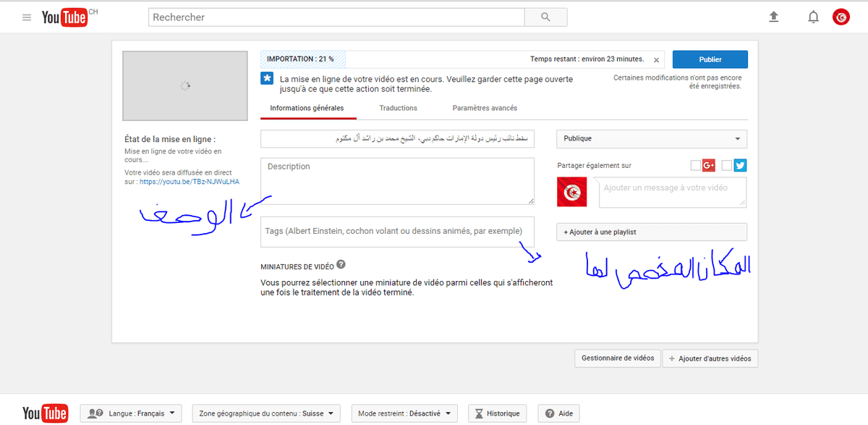Open the Publique visibility dropdown
The width and height of the screenshot is (868, 425).
point(651,138)
